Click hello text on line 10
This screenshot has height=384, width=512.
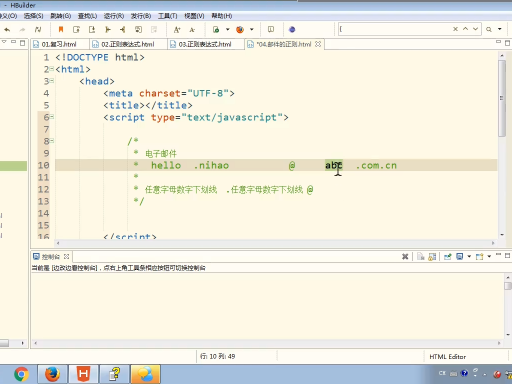166,165
